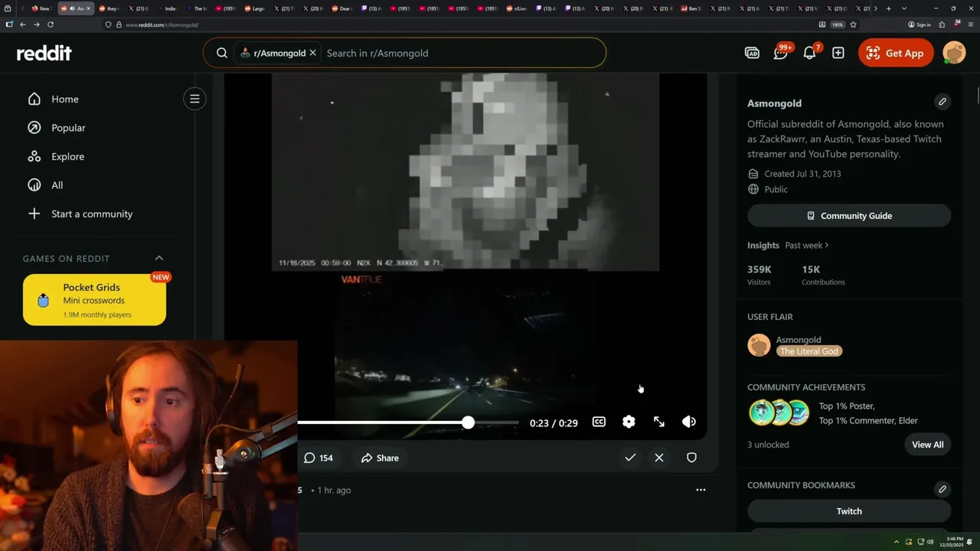Screen dimensions: 980x551
Task: Show hidden system tray icons
Action: [897, 542]
